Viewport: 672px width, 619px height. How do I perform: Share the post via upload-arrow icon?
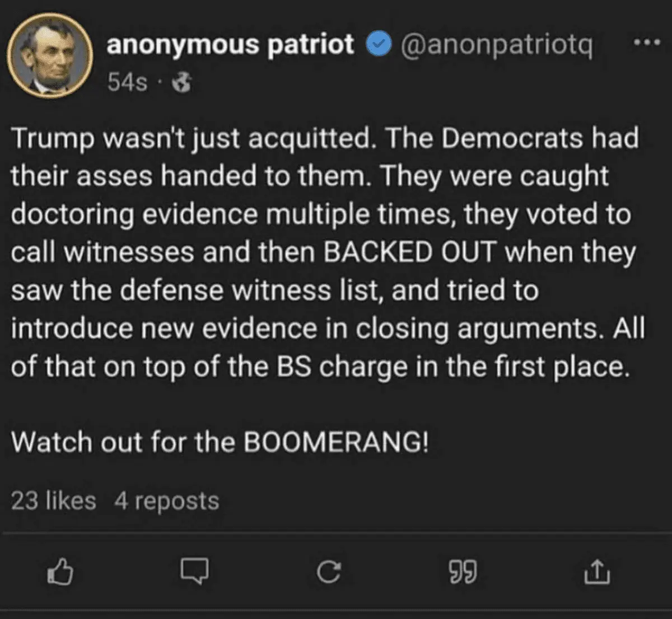pyautogui.click(x=597, y=572)
